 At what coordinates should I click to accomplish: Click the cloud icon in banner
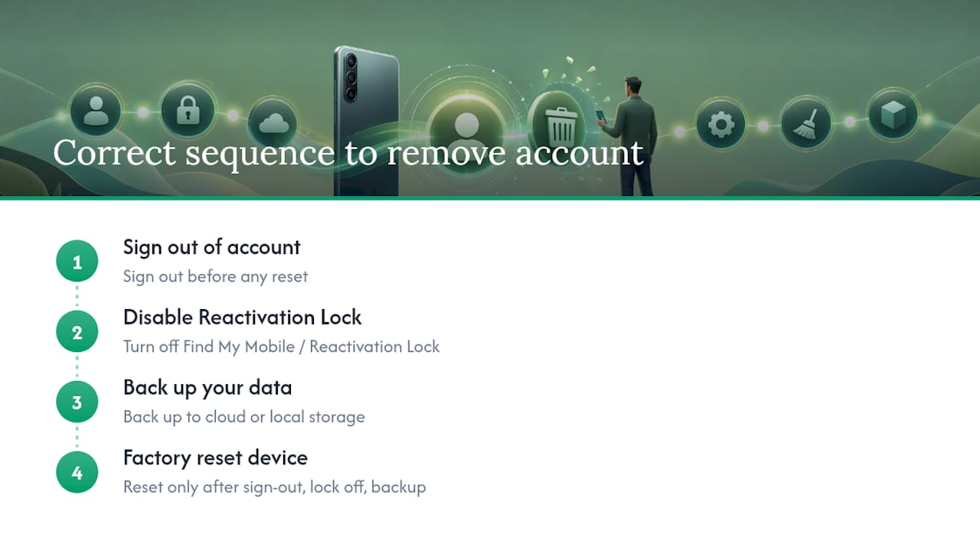coord(273,122)
